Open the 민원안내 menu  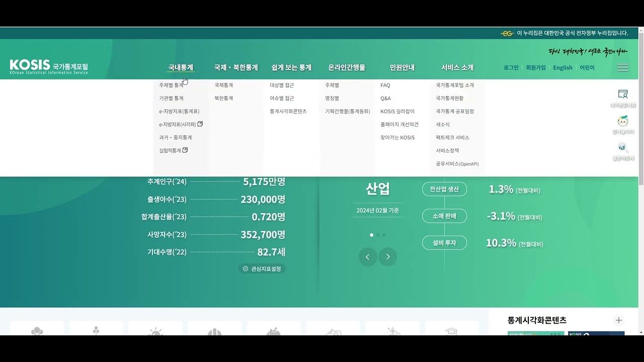tap(402, 67)
